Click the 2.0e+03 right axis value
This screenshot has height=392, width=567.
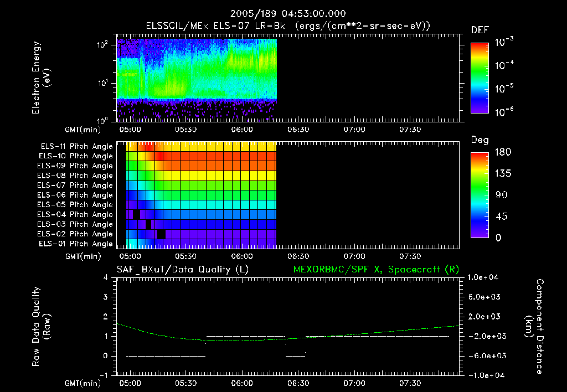click(x=484, y=317)
